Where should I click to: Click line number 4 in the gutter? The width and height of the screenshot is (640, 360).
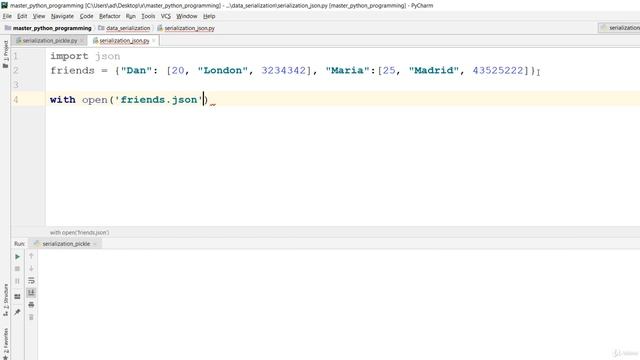pos(16,100)
